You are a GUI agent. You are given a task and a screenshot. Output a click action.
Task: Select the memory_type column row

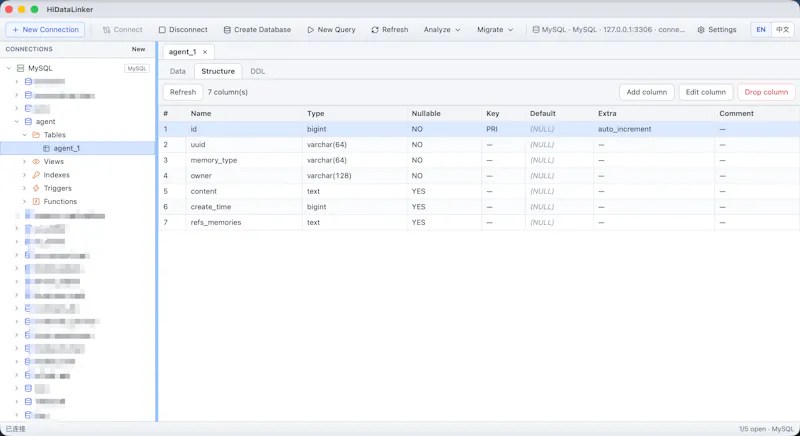(x=479, y=160)
